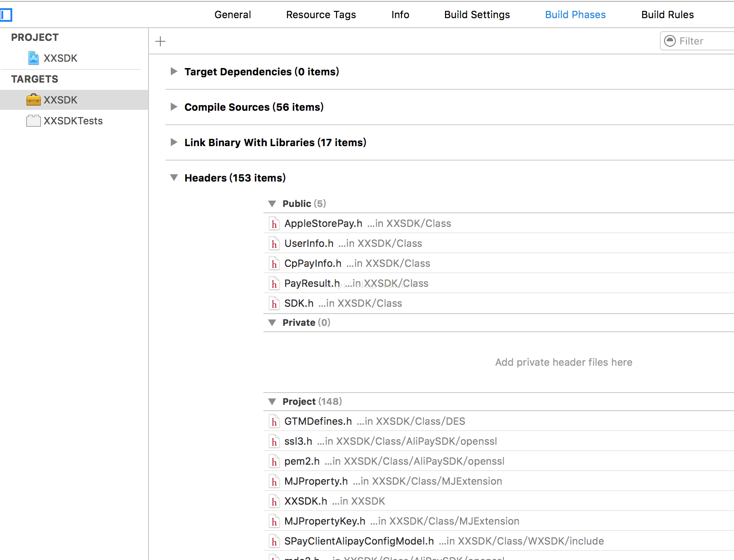Viewport: 734px width, 560px height.
Task: Click the UserInfo.h header file icon
Action: (274, 244)
